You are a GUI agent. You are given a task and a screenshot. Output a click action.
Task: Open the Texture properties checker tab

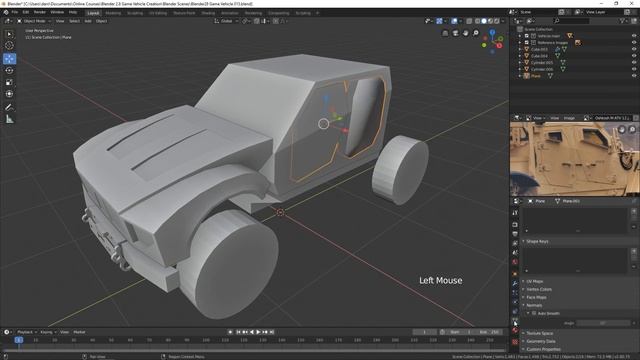coord(515,342)
